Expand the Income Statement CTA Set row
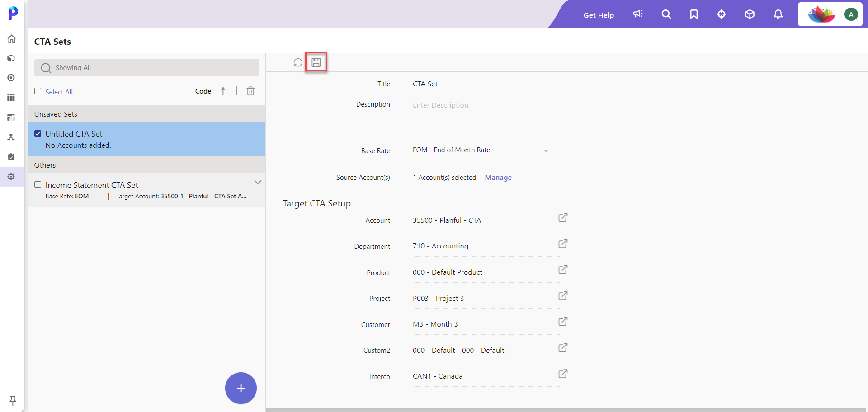868x412 pixels. (258, 183)
